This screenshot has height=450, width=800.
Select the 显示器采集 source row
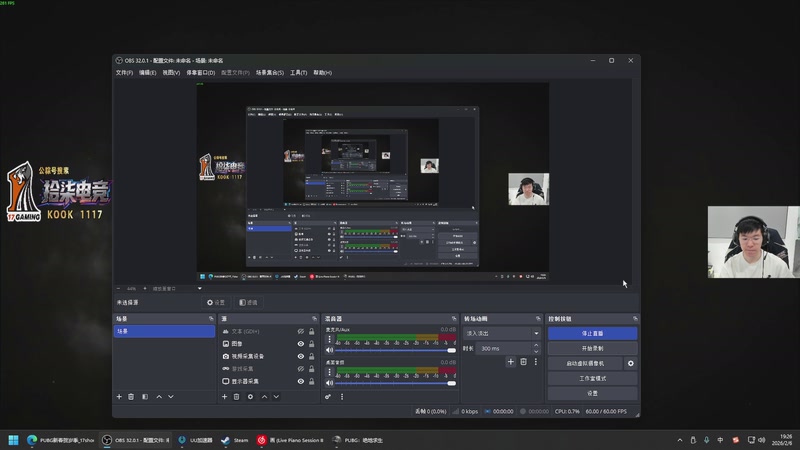(269, 381)
